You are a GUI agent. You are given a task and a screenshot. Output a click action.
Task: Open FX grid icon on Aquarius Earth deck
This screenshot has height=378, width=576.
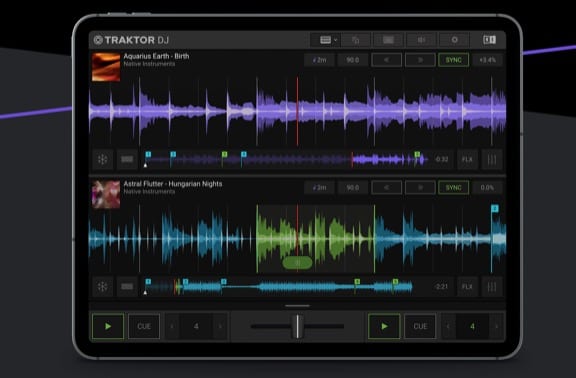[102, 159]
